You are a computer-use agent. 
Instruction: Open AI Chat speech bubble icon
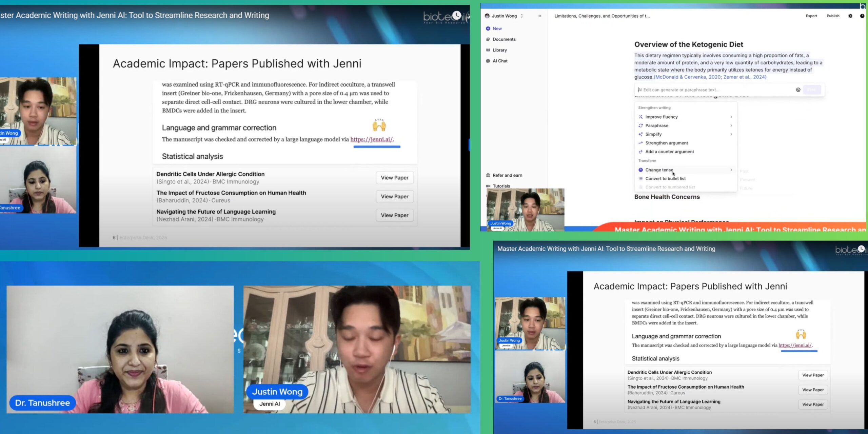pos(488,61)
